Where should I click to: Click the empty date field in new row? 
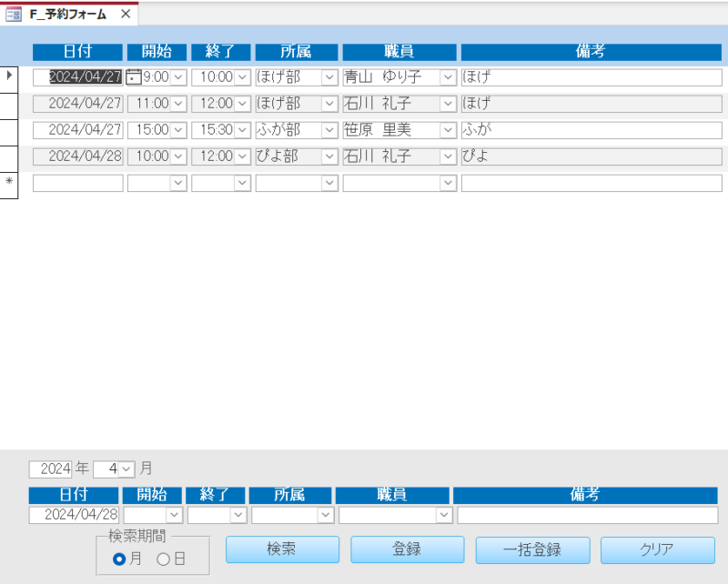(x=78, y=183)
